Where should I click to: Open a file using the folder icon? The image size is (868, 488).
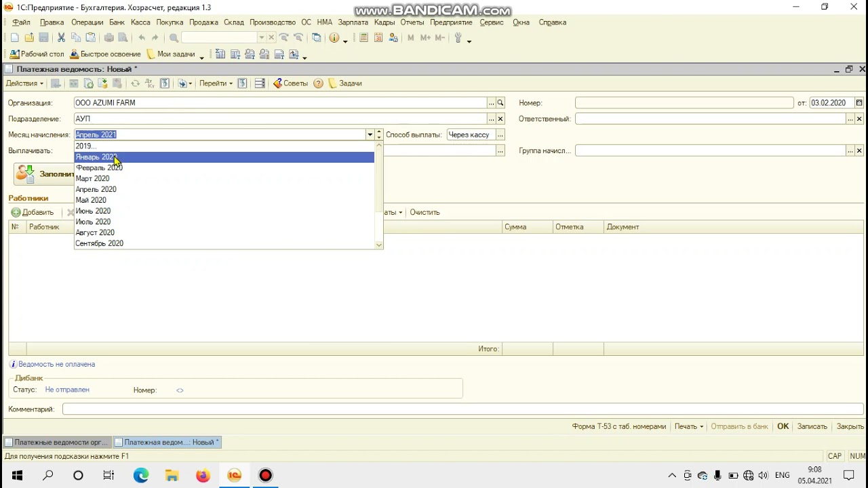point(29,38)
